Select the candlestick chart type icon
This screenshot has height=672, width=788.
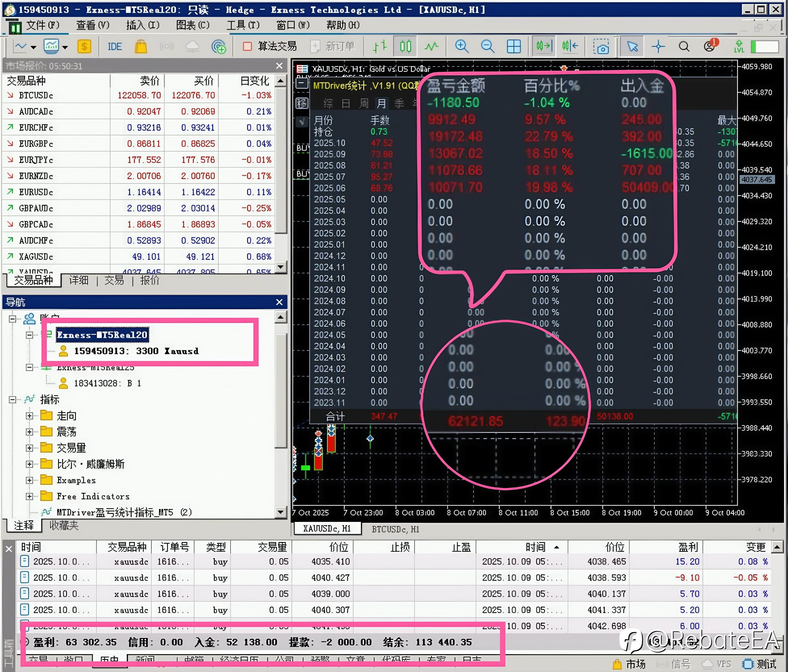(x=405, y=47)
